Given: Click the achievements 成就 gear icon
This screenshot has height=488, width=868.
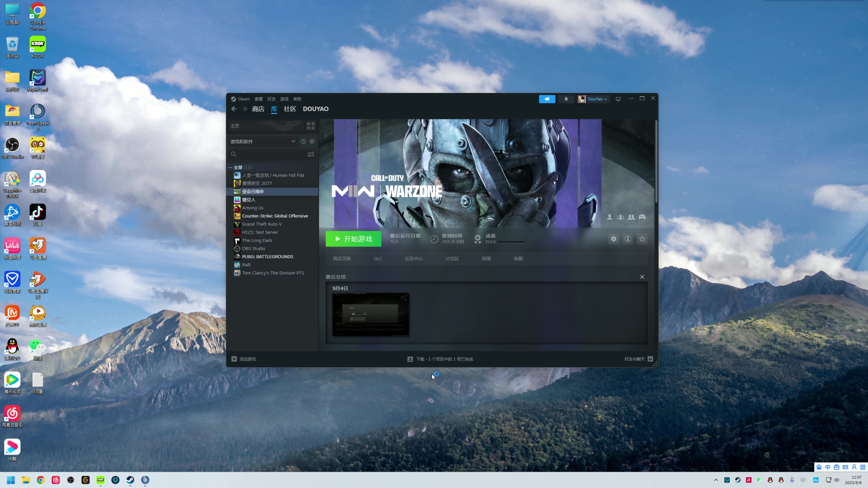Looking at the screenshot, I should pyautogui.click(x=477, y=239).
